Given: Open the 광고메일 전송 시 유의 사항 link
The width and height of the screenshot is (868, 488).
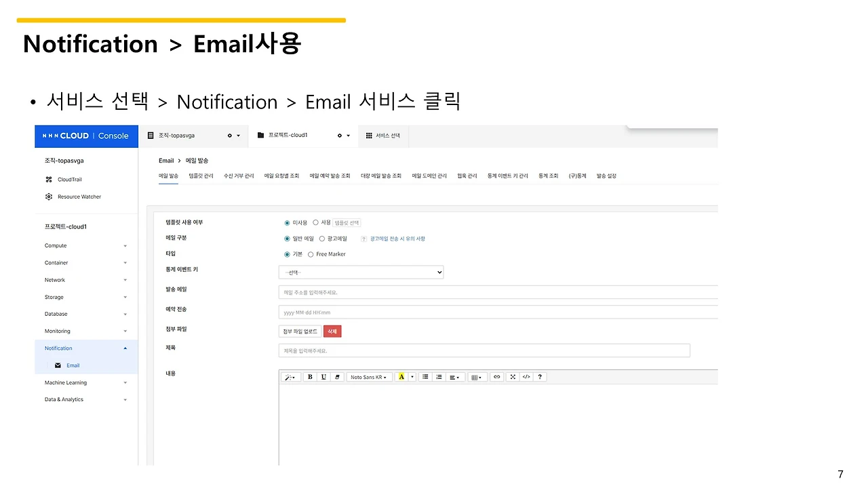Looking at the screenshot, I should tap(397, 239).
